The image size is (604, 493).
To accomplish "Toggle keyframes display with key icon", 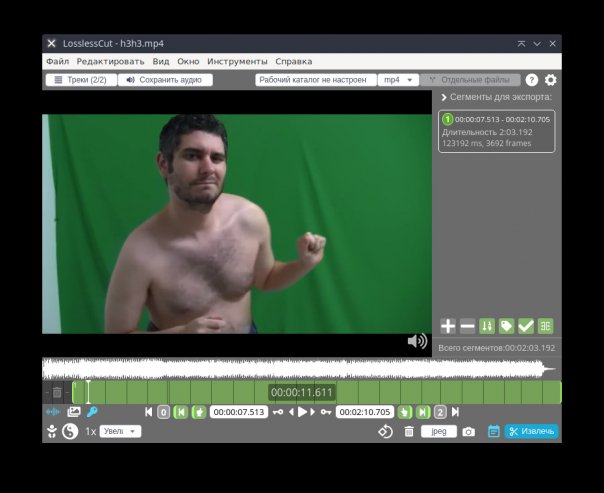I will (x=92, y=411).
